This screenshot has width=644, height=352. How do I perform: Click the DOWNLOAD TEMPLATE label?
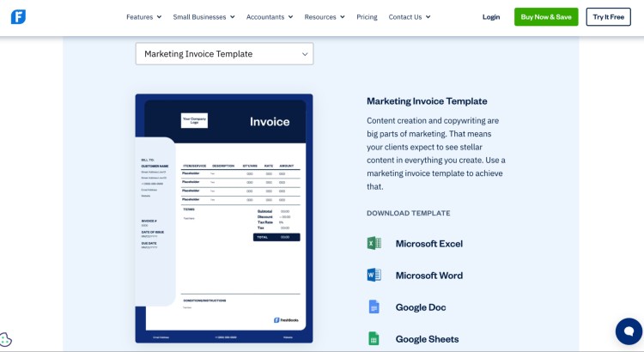(408, 213)
